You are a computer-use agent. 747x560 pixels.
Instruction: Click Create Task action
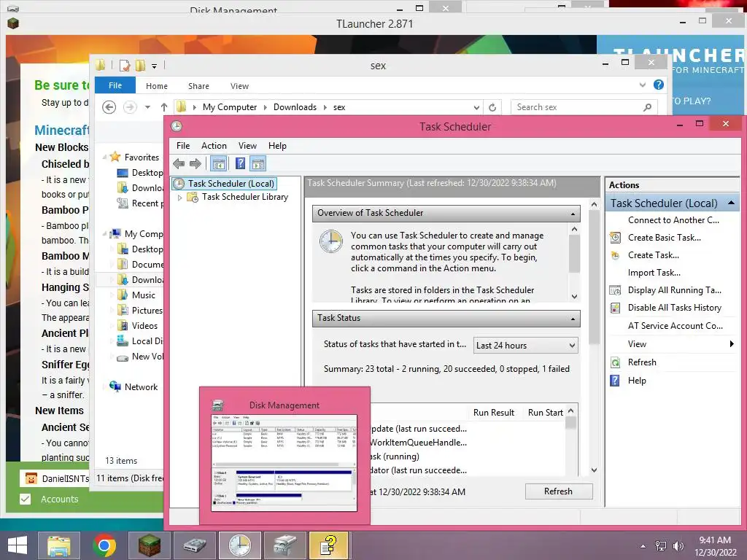(x=653, y=255)
